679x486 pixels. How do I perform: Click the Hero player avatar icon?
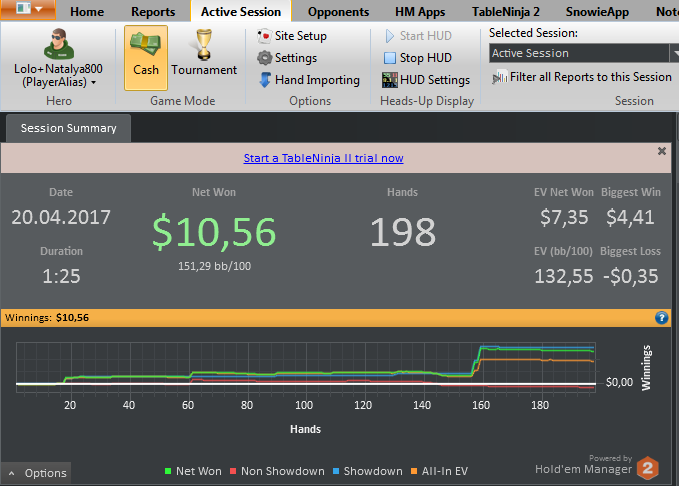coord(59,44)
